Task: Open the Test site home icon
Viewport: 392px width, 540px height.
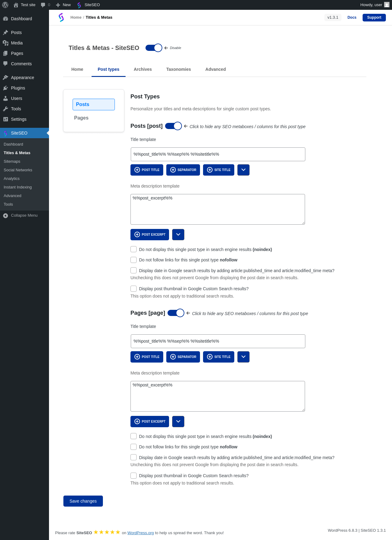Action: [16, 5]
